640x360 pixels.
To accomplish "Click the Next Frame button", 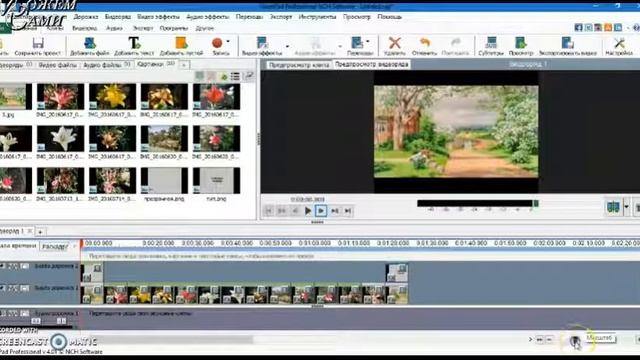I will [335, 211].
